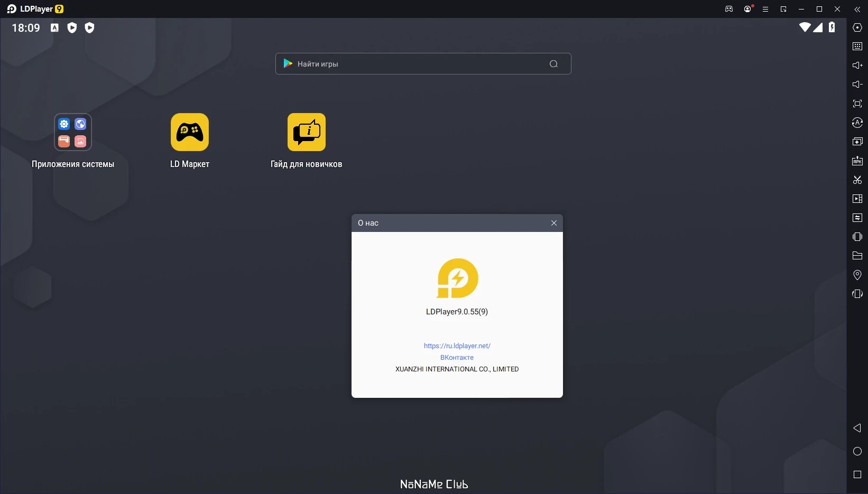Screen dimensions: 868x494
Task: Click the second shield icon in status bar
Action: 90,28
